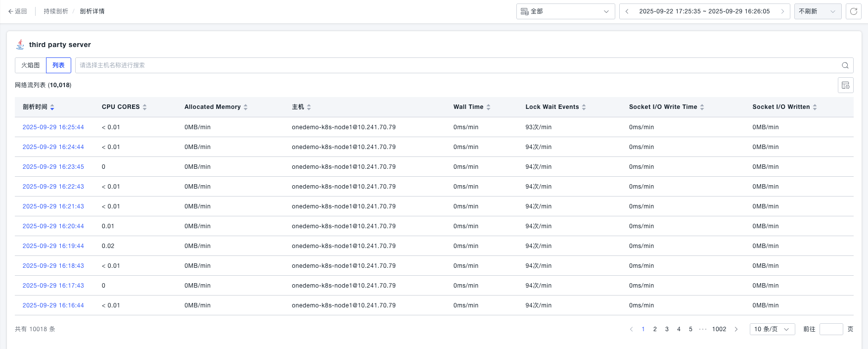Click the previous time range arrow

[x=627, y=11]
